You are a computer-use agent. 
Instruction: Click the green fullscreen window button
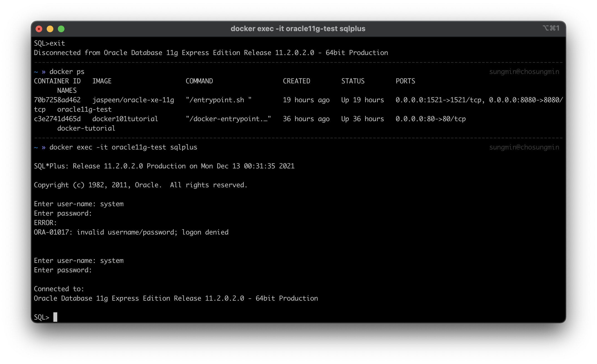click(x=61, y=29)
